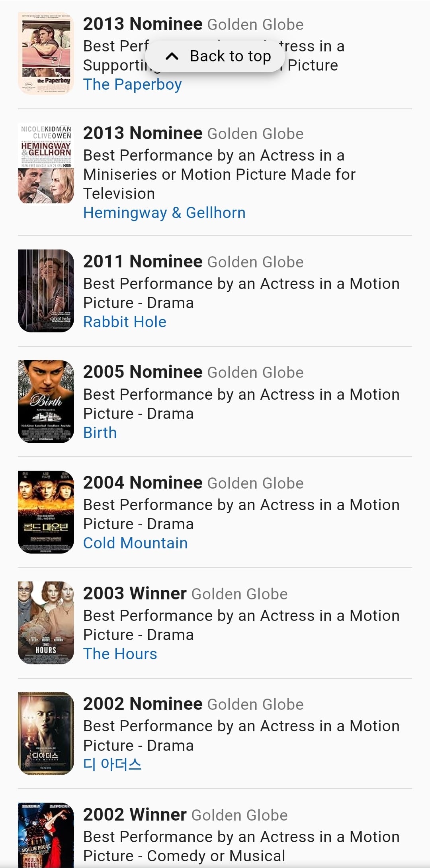This screenshot has width=430, height=868.
Task: Select The Others Korean poster thumbnail
Action: tap(46, 733)
